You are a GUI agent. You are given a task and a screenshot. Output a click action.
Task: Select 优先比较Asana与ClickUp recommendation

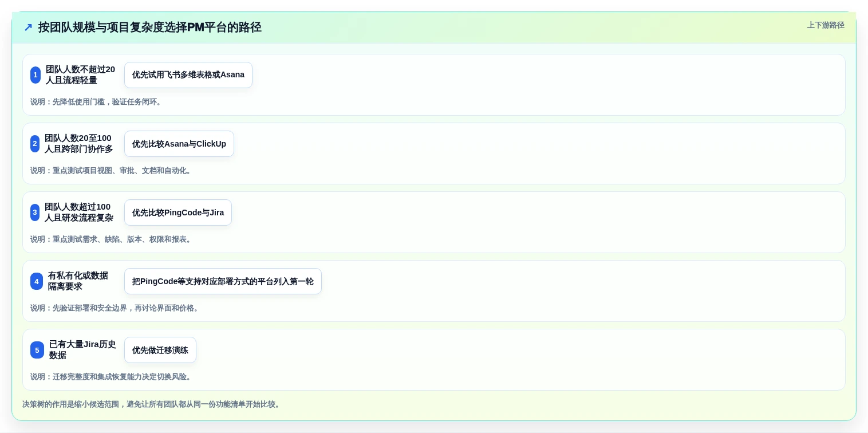click(x=179, y=144)
